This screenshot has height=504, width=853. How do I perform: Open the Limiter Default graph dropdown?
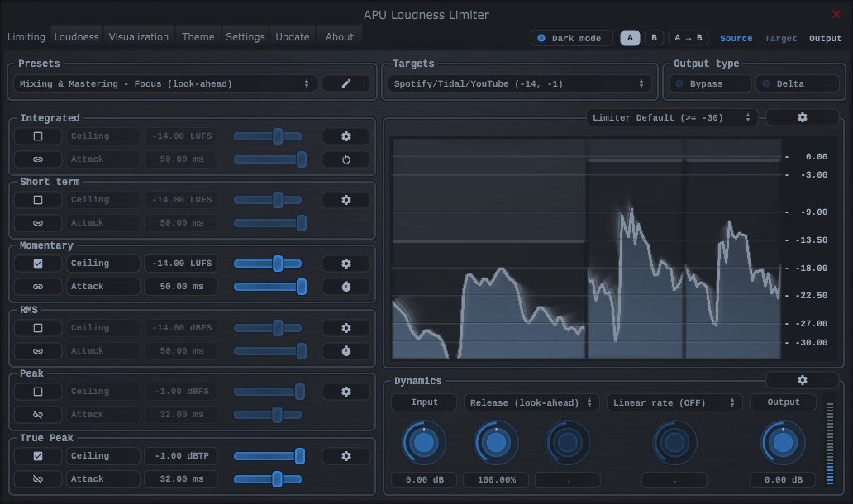coord(671,118)
